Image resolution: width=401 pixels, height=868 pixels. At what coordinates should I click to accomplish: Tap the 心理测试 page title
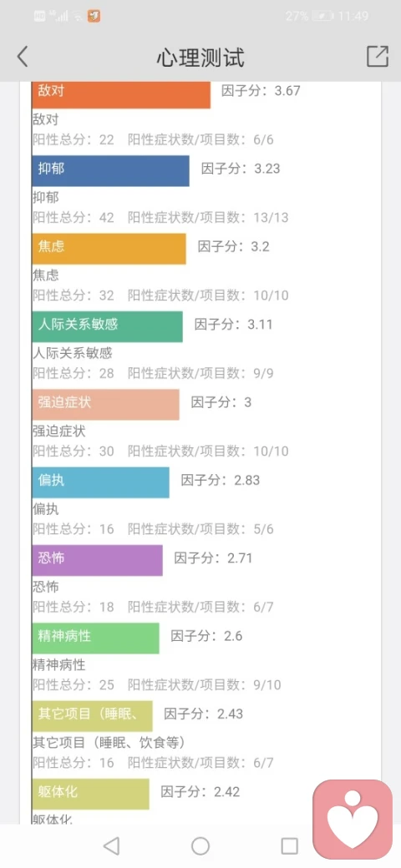click(x=200, y=57)
